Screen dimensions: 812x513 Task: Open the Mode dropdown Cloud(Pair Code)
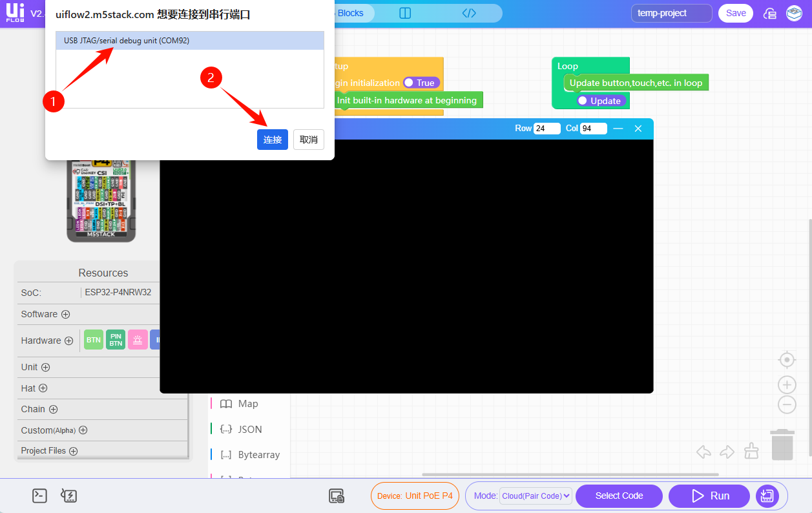[x=536, y=496]
